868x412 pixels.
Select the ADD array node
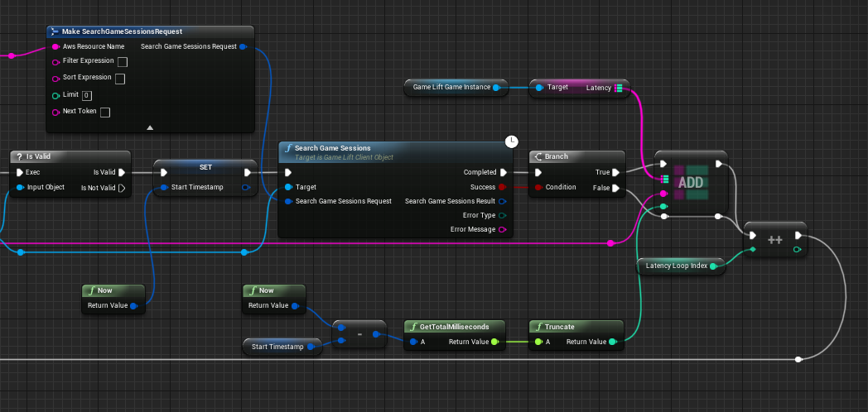tap(690, 181)
